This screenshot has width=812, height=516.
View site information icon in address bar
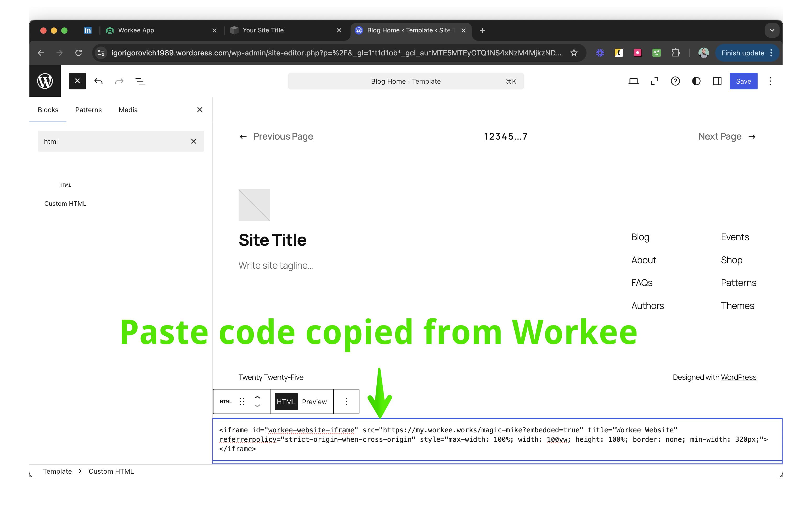pyautogui.click(x=101, y=53)
